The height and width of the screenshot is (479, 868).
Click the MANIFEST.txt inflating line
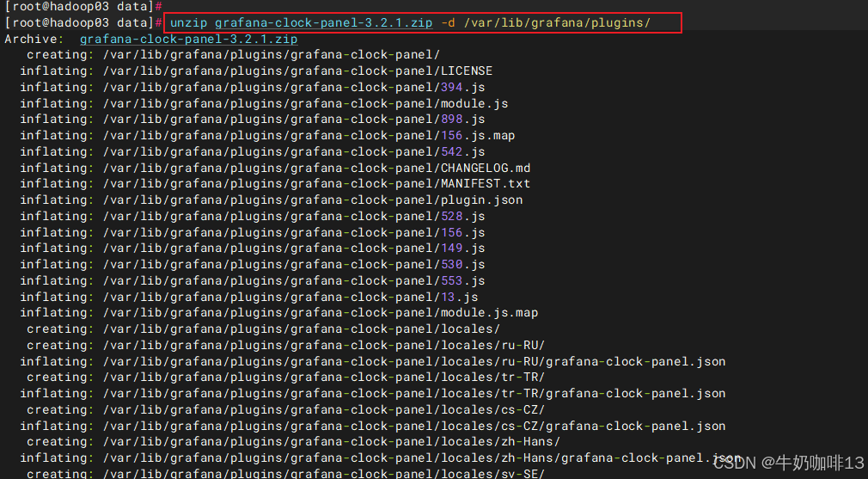[x=275, y=183]
